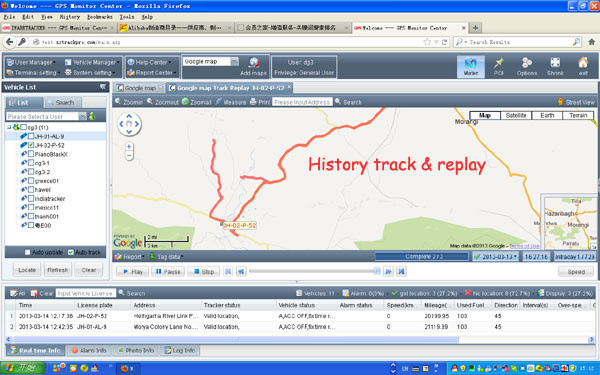
Task: Check the indiatracker vehicle checkbox
Action: pyautogui.click(x=31, y=199)
